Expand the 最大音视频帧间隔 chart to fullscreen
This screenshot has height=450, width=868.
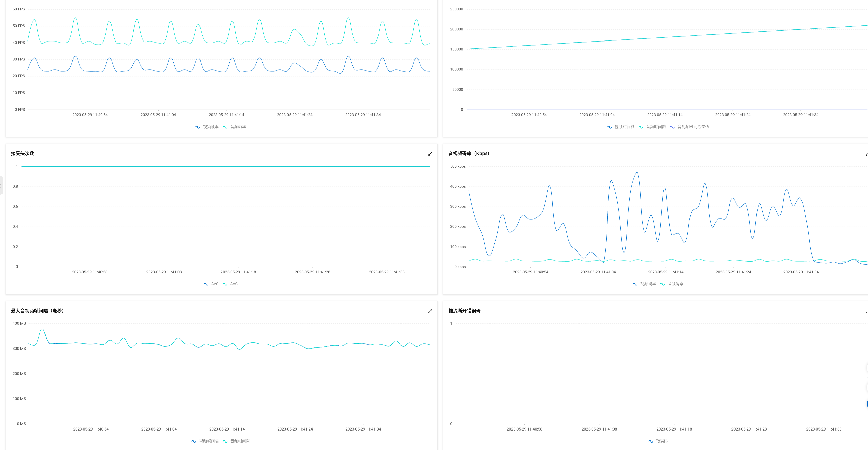click(x=430, y=311)
